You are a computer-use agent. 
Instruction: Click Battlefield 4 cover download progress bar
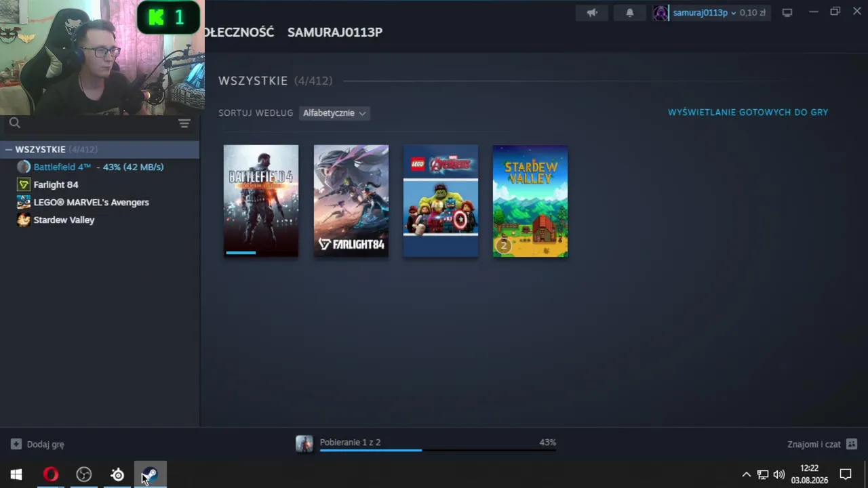(261, 253)
